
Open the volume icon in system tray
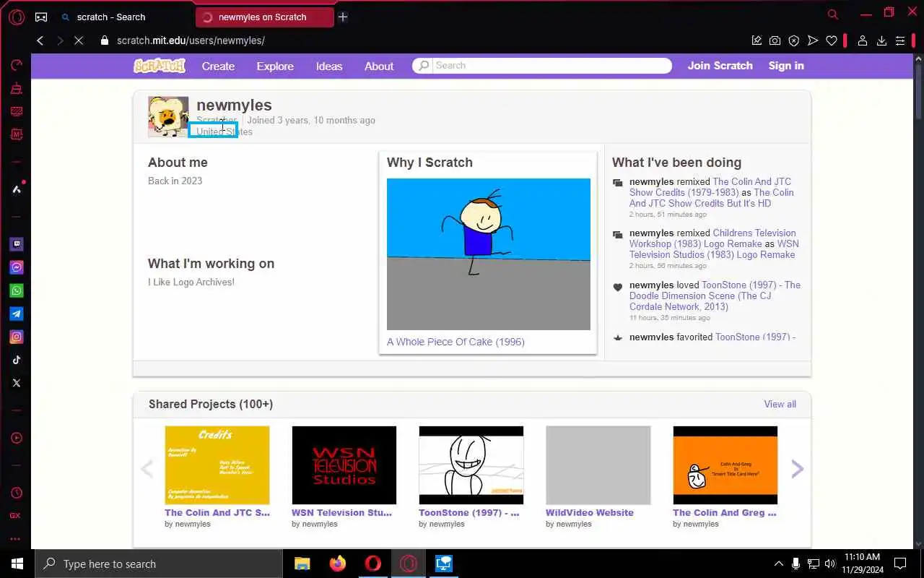coord(829,564)
